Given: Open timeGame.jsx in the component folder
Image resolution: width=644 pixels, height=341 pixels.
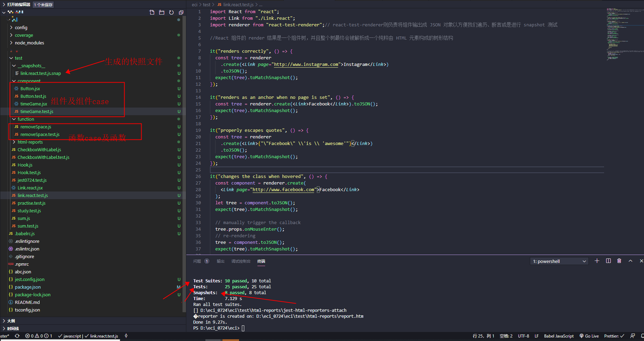Looking at the screenshot, I should [34, 104].
